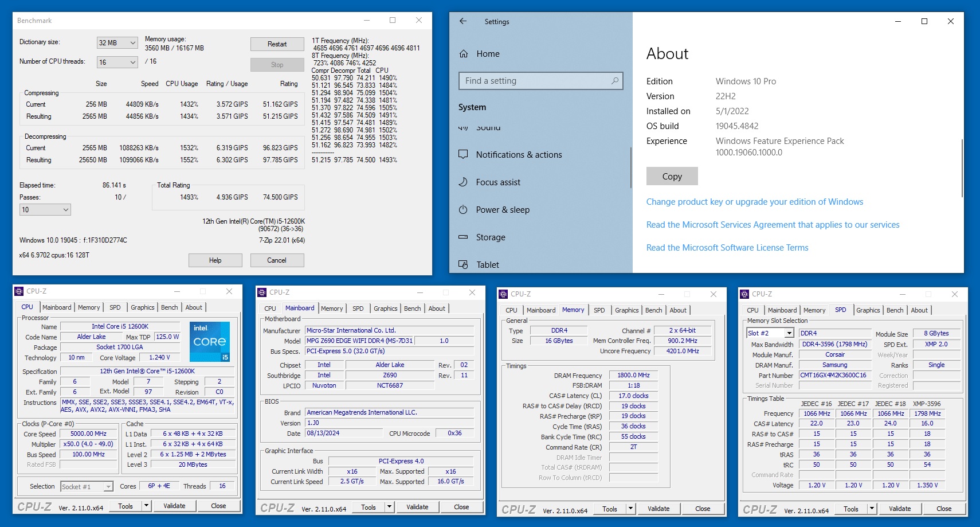The height and width of the screenshot is (527, 980).
Task: Expand Tools arrow in CPU-Z Mainboard window
Action: click(390, 507)
